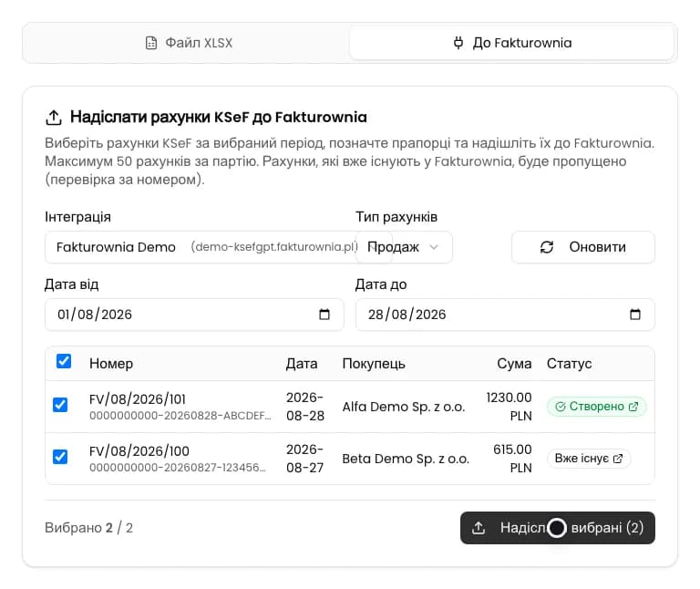
Task: Click the Номер column header
Action: [x=111, y=364]
